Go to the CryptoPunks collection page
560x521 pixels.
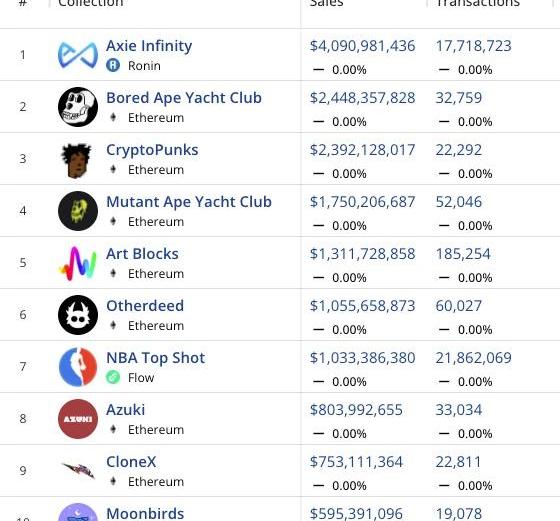tap(152, 150)
